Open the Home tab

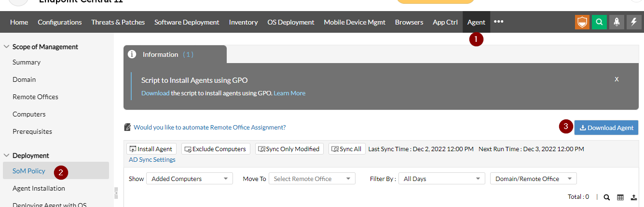coord(19,22)
